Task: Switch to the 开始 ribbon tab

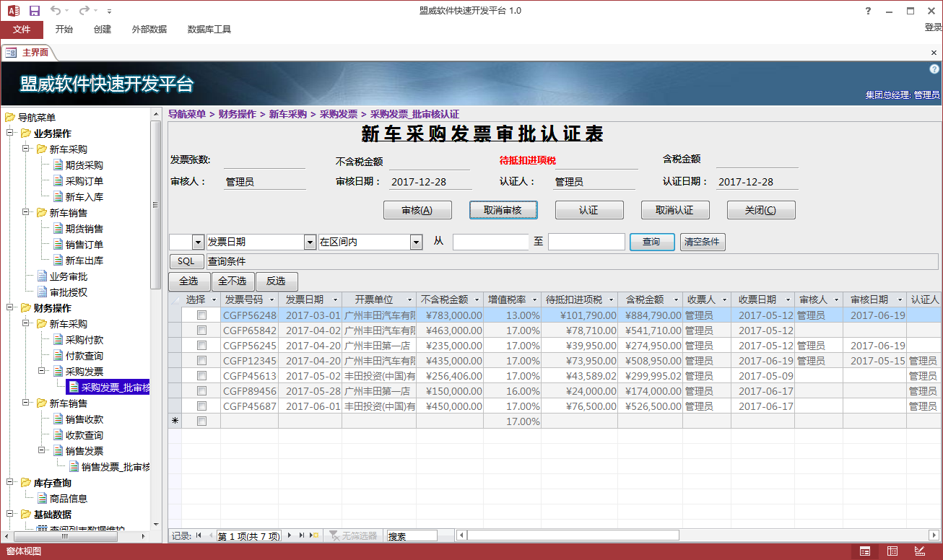Action: tap(64, 30)
